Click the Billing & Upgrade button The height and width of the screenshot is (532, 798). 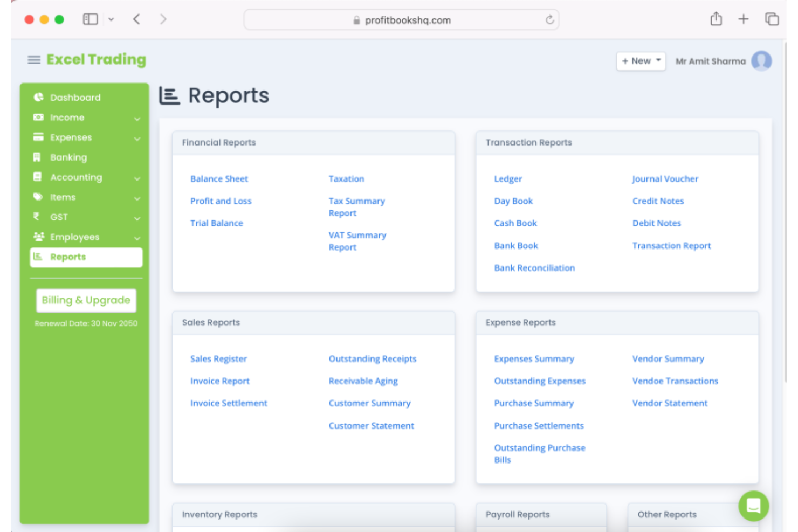[86, 300]
